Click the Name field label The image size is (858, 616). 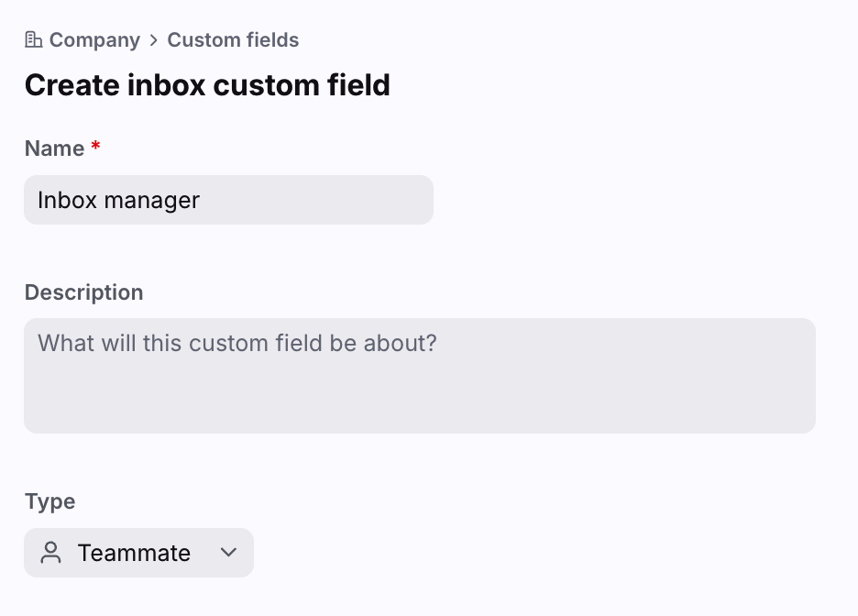[54, 148]
